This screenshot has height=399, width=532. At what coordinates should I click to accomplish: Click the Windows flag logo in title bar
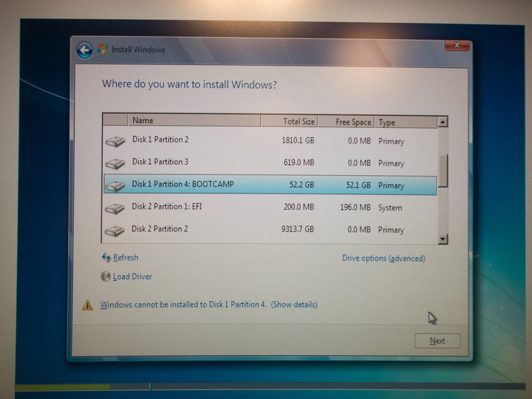[102, 49]
